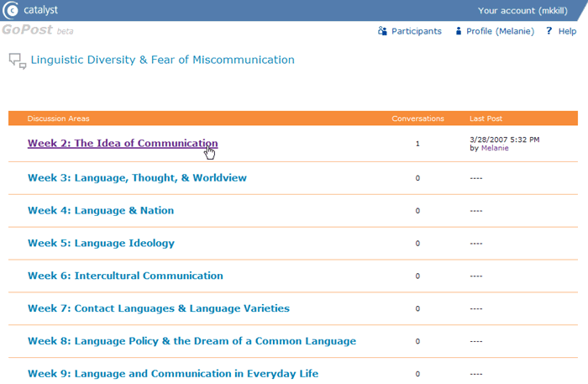
Task: Click the GoPost beta logo
Action: 37,30
